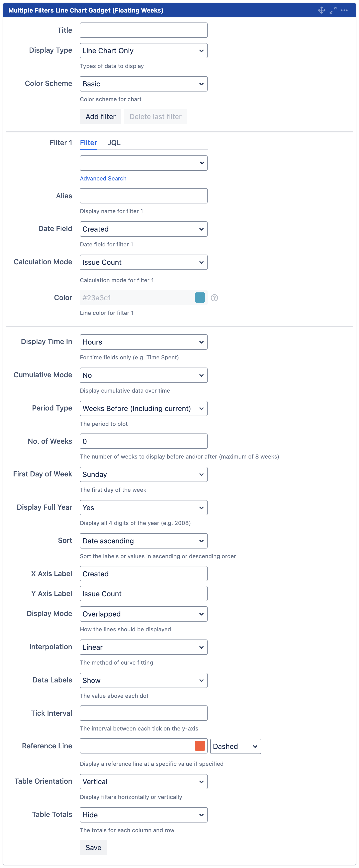
Task: Open the Period Type dropdown
Action: click(x=143, y=408)
